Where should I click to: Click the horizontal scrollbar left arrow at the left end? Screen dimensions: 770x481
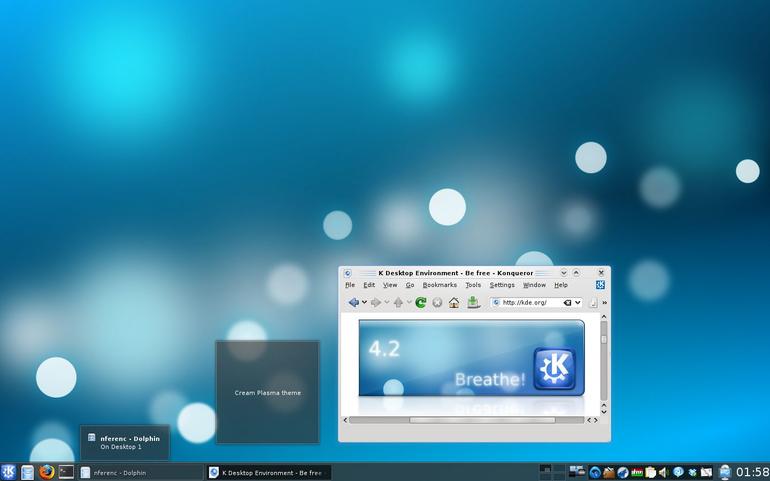pyautogui.click(x=345, y=420)
